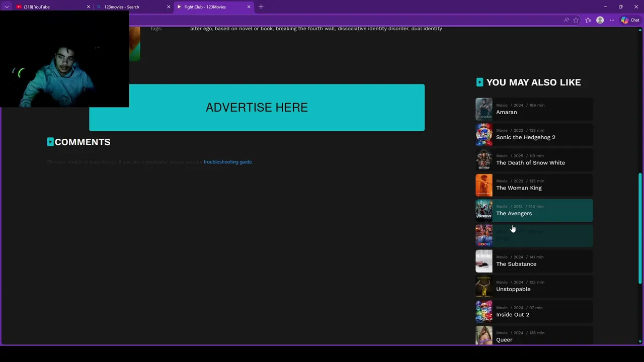This screenshot has height=362, width=644.
Task: Open the Unstoppable title
Action: point(513,289)
